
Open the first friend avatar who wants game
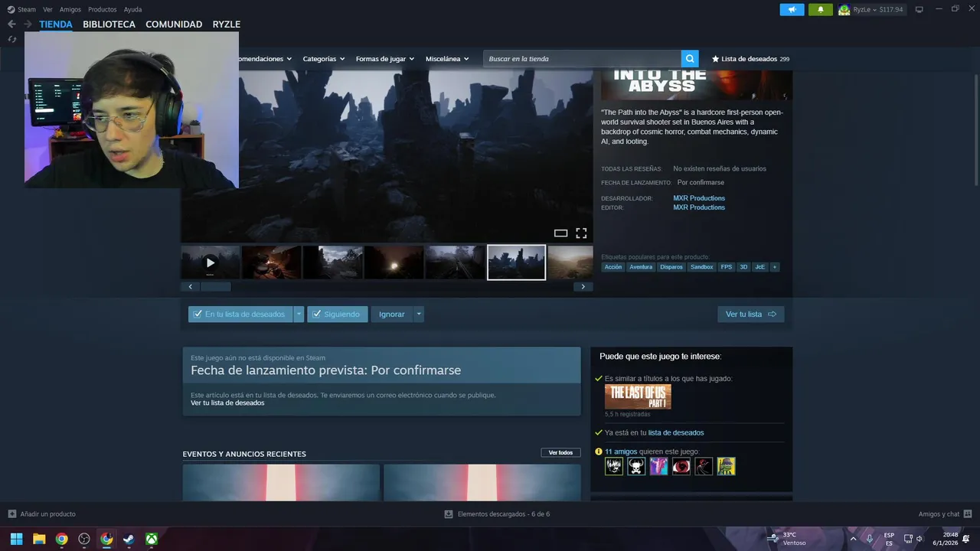point(614,466)
